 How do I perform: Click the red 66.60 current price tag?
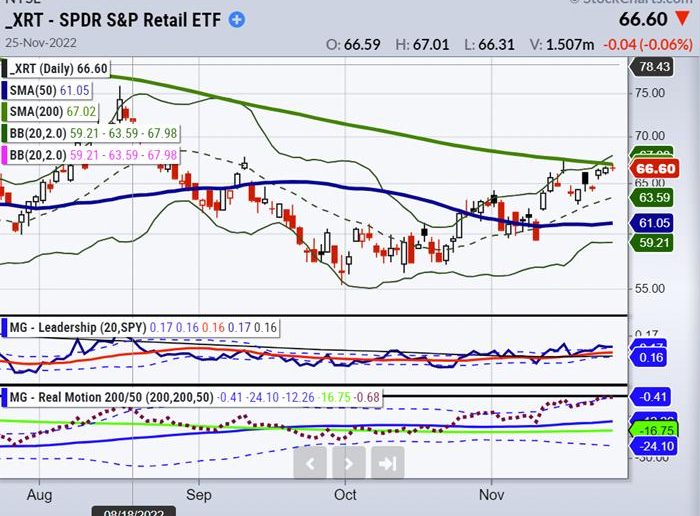coord(654,169)
